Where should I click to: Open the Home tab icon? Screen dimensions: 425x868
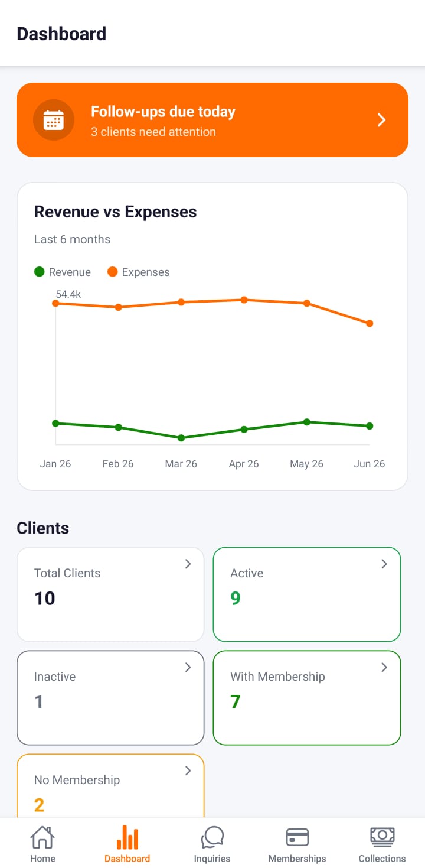42,837
